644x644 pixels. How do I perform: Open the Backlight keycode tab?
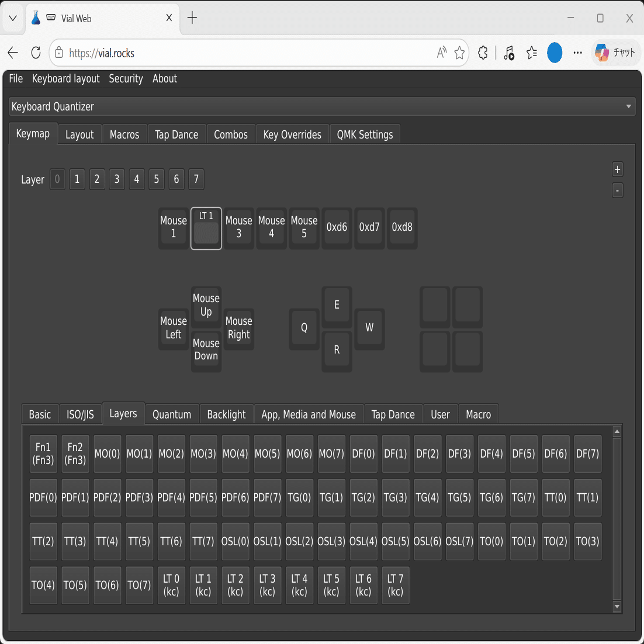(x=226, y=414)
